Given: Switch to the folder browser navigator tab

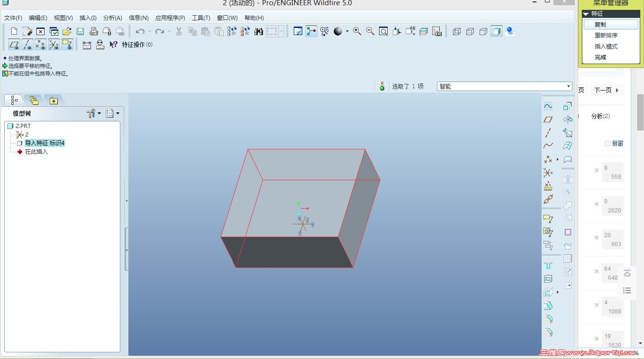Looking at the screenshot, I should (x=34, y=100).
